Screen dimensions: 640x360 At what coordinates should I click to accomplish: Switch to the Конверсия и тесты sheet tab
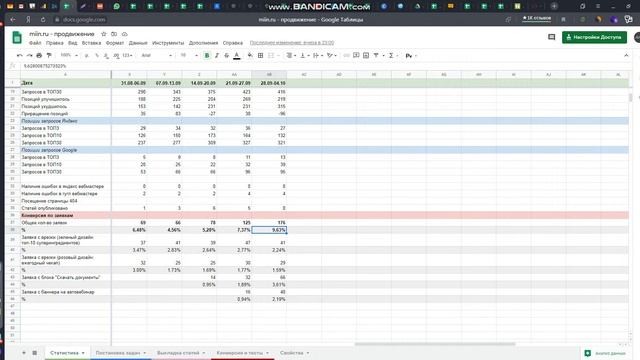click(x=242, y=353)
